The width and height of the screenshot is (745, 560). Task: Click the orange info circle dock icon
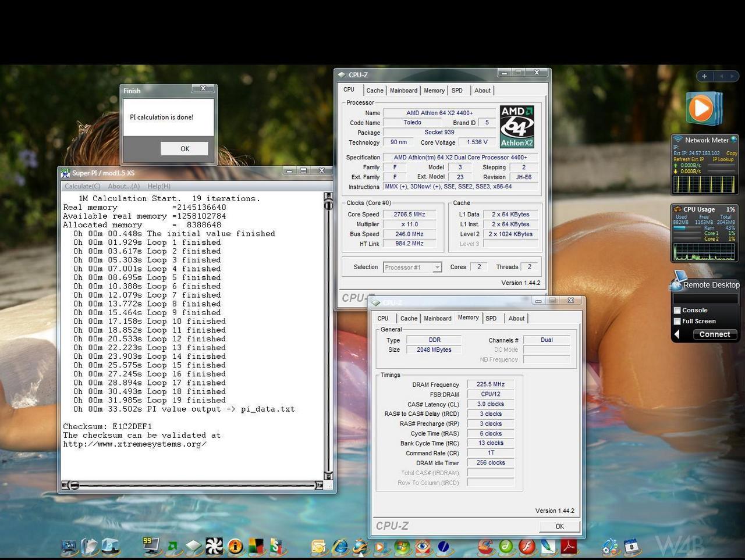point(235,547)
